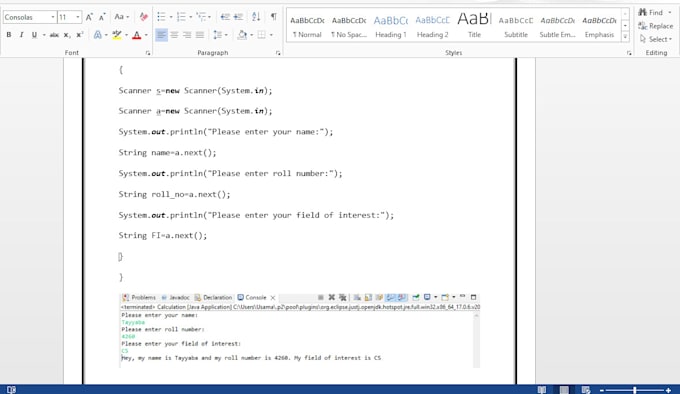Apply the Subtitle style
The width and height of the screenshot is (680, 394).
516,26
